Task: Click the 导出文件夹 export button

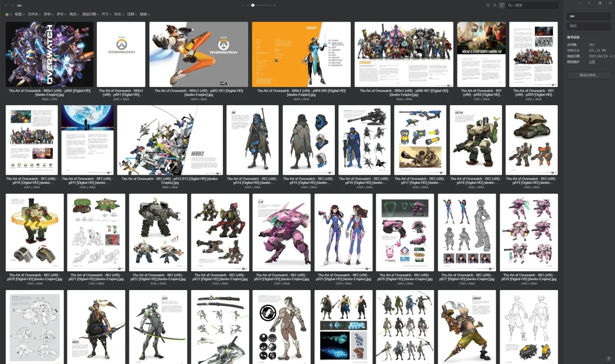Action: point(589,75)
